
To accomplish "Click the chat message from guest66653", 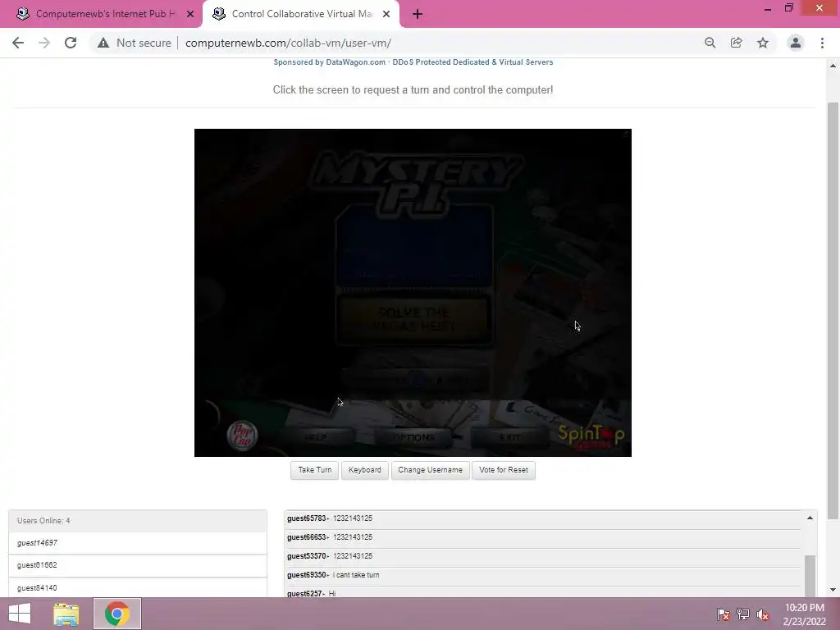I will pyautogui.click(x=542, y=537).
